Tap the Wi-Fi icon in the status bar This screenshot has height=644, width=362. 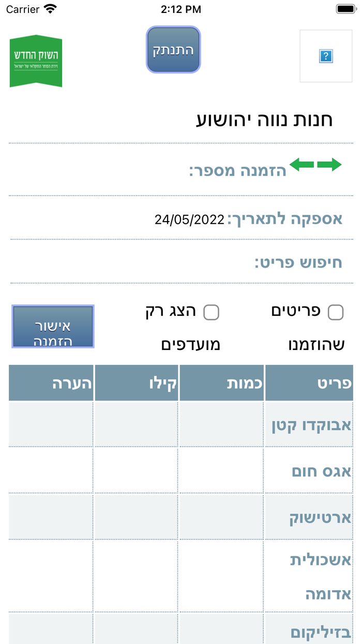(49, 9)
